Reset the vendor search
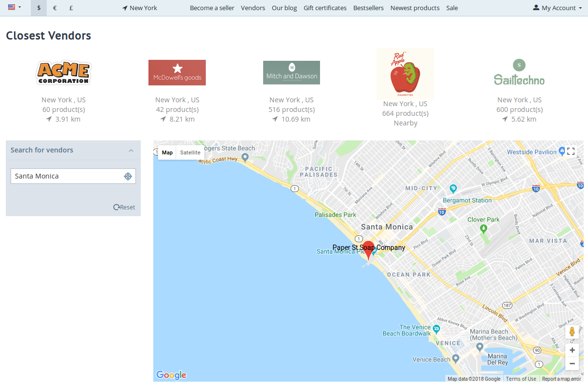Image resolution: width=588 pixels, height=386 pixels. 124,207
